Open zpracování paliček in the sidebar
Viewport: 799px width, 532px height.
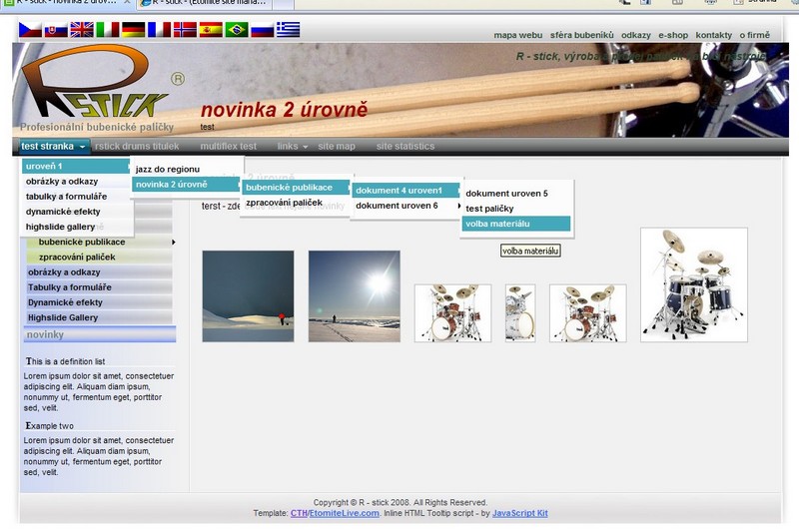(99, 258)
